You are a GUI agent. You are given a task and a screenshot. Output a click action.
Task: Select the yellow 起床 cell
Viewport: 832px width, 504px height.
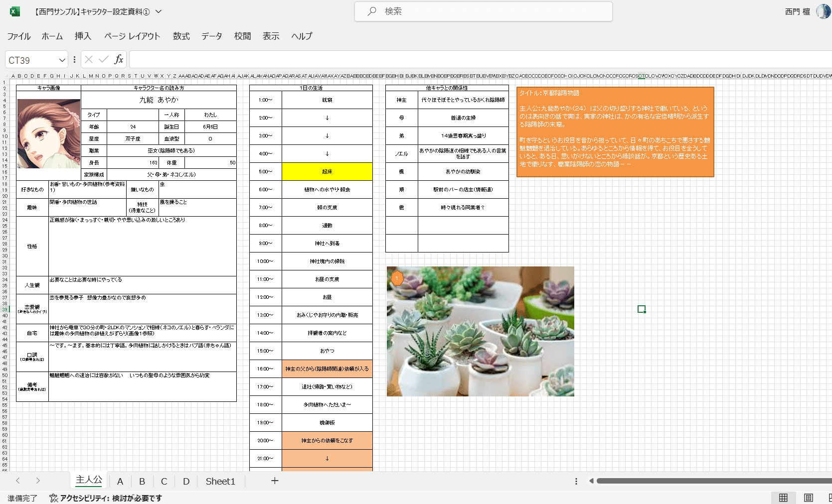click(x=327, y=171)
